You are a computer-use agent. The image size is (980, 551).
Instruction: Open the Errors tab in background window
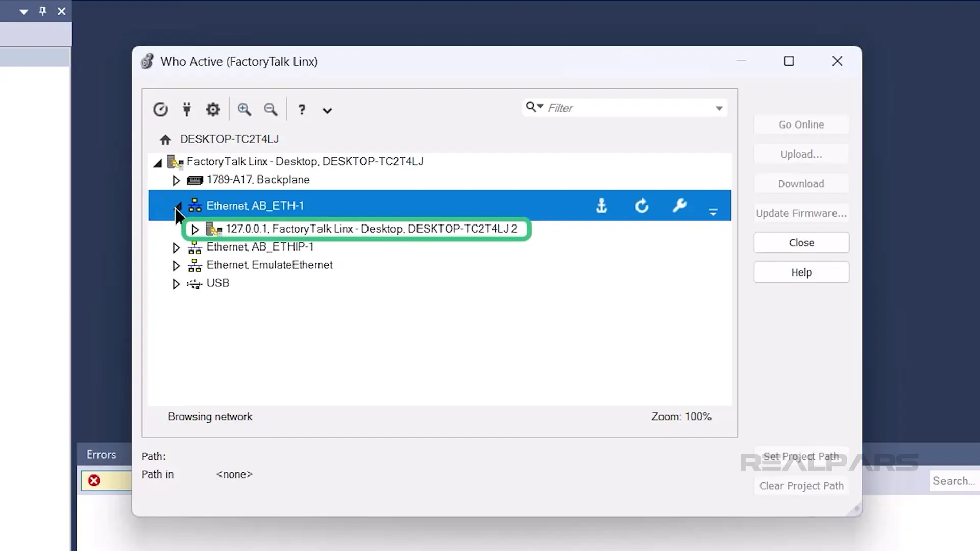tap(102, 455)
